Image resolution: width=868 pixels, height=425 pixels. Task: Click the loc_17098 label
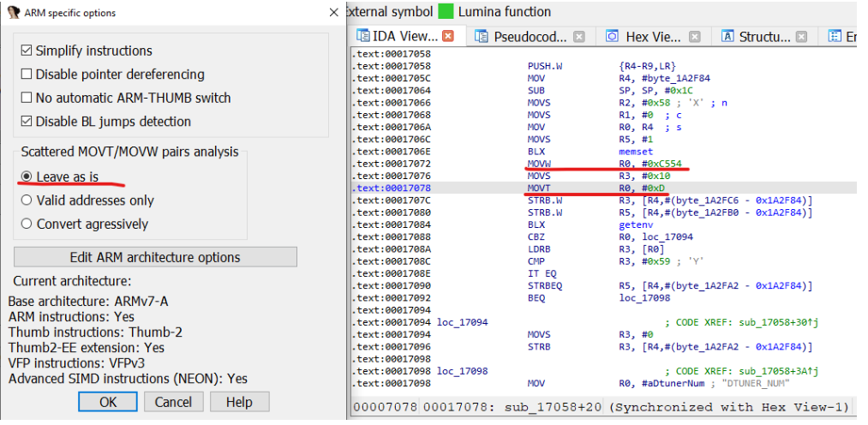point(462,371)
